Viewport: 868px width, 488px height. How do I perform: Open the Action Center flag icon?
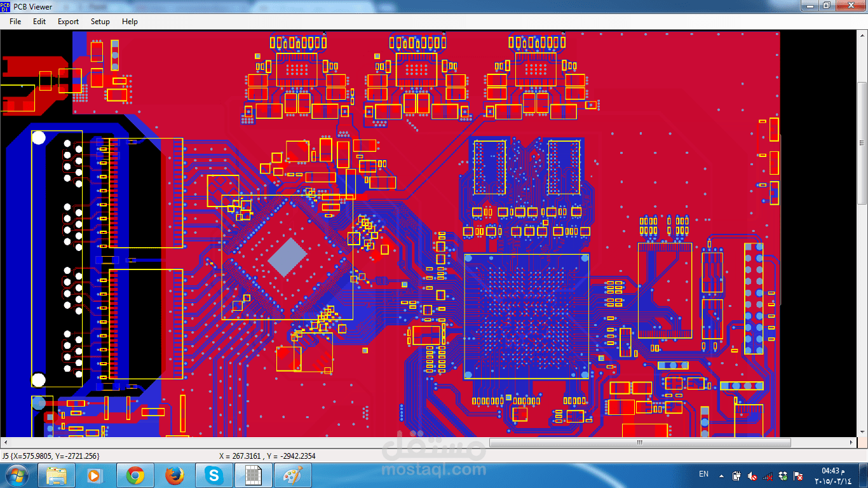click(799, 475)
